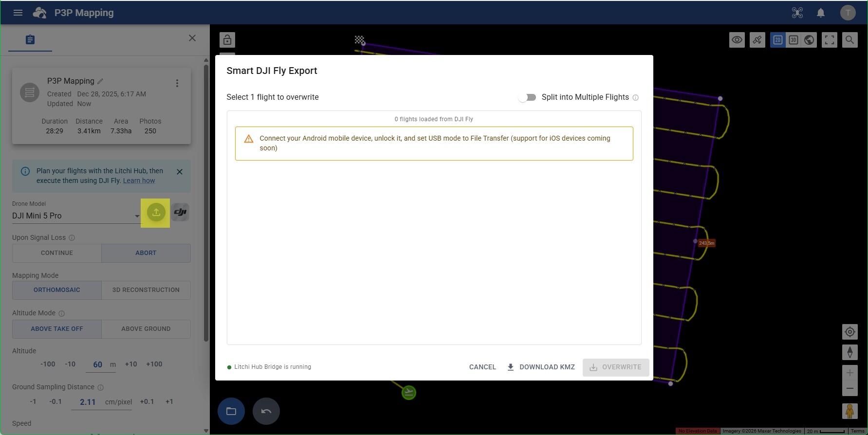The height and width of the screenshot is (435, 868).
Task: Cancel the Smart DJI Fly Export dialog
Action: (x=482, y=367)
